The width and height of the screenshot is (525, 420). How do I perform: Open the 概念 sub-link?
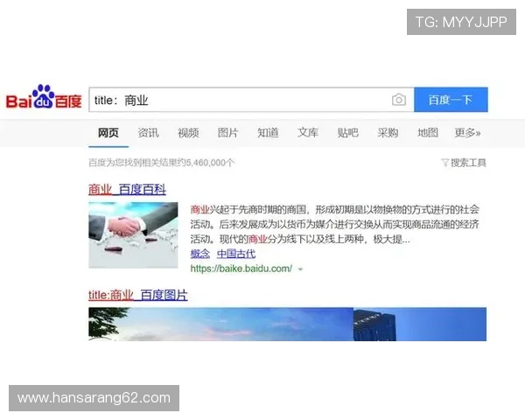(x=200, y=254)
